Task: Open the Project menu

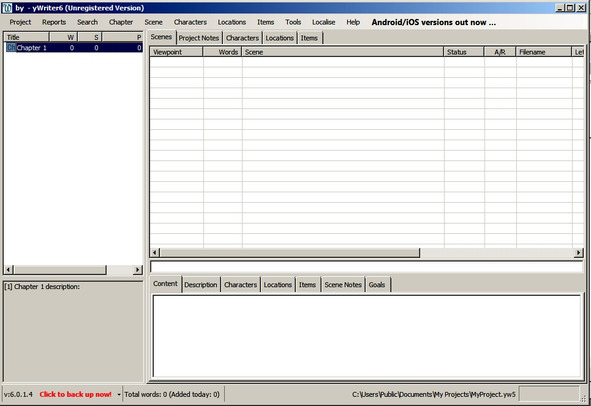Action: [x=20, y=22]
